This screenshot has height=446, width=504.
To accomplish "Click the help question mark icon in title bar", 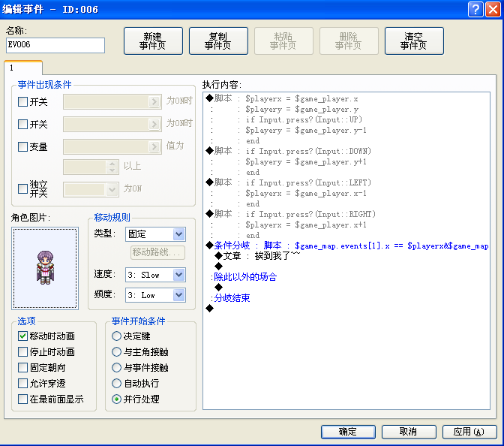I will 475,9.
